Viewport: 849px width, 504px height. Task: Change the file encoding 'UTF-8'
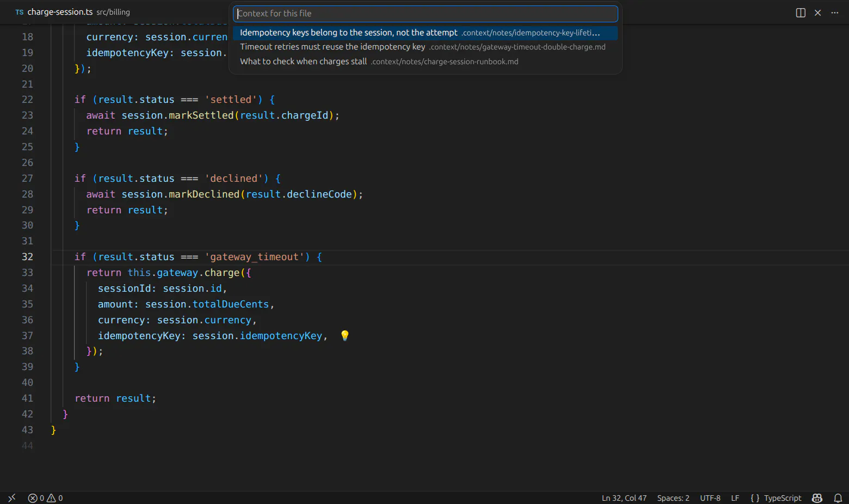pos(710,498)
